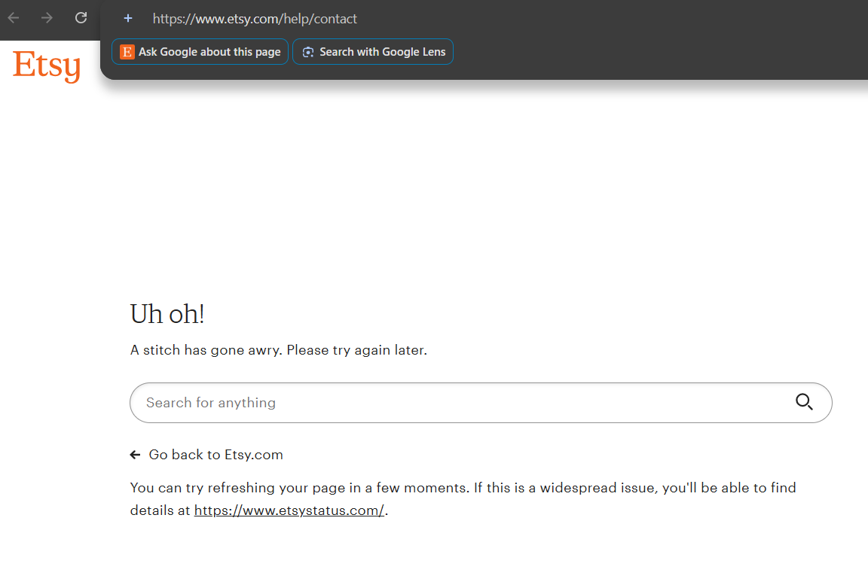
Task: Click the magnifying glass search icon
Action: tap(804, 401)
